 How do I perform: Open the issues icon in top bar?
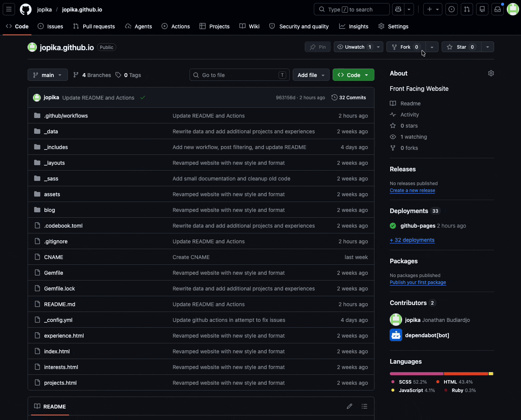click(x=452, y=9)
